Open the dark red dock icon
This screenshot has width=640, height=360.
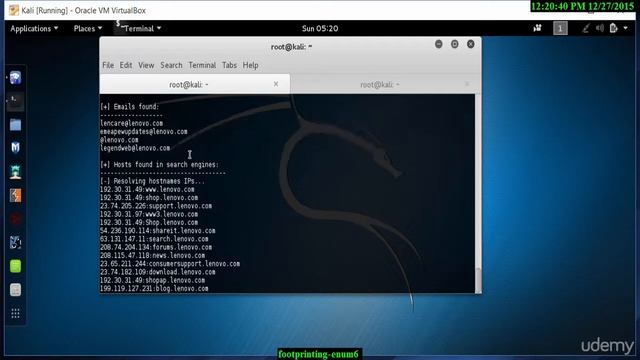point(16,219)
